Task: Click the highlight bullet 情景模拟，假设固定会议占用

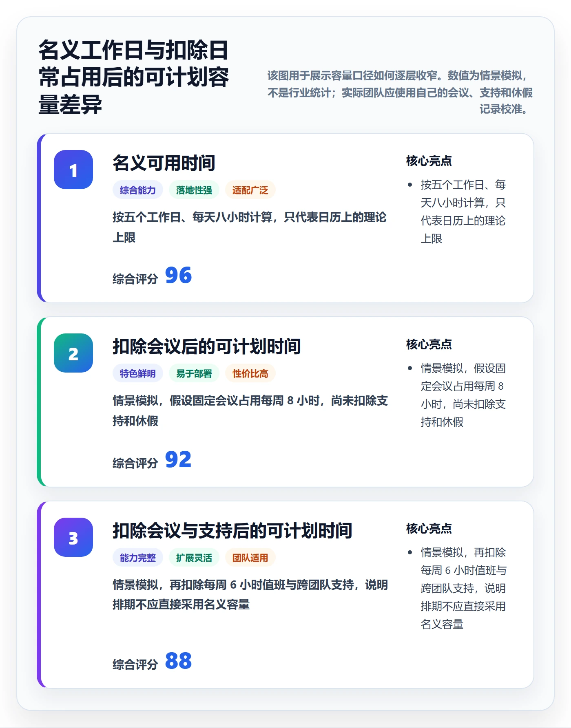Action: pos(463,395)
